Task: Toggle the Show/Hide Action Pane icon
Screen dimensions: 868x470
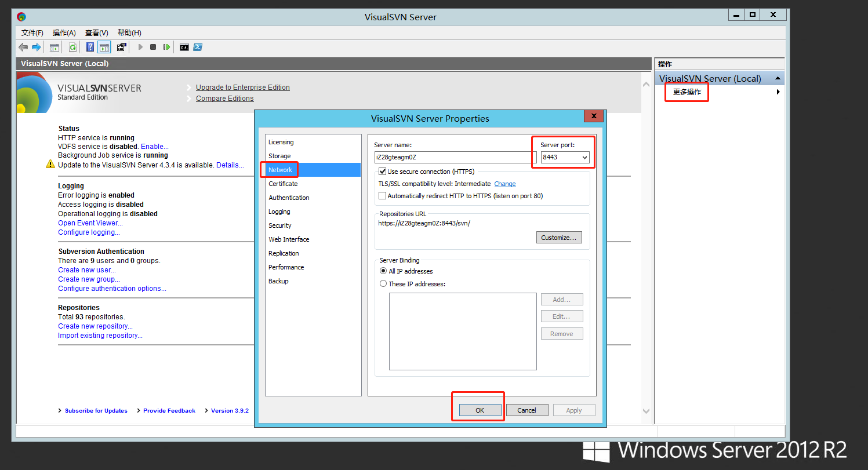Action: pos(104,48)
